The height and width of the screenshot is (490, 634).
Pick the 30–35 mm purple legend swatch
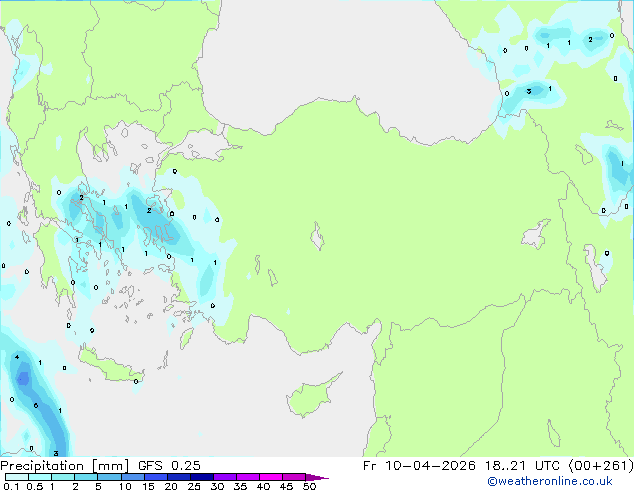pyautogui.click(x=225, y=477)
